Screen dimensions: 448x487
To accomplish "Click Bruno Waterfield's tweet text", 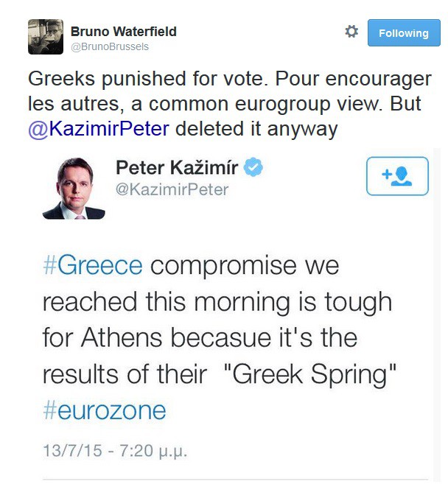I will 230,104.
